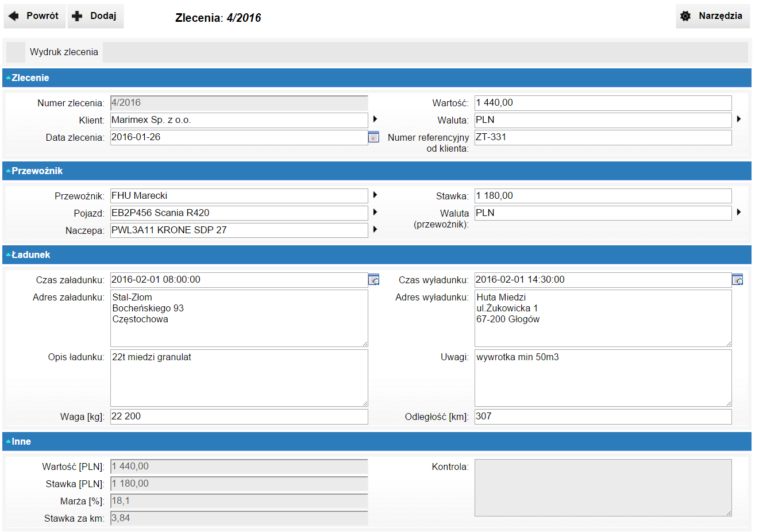Open calendar picker for Data zlecenia

(x=373, y=137)
